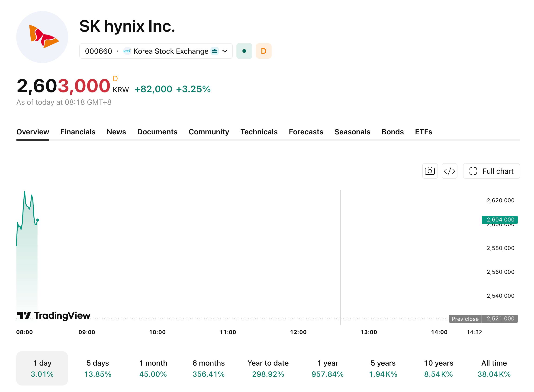Click the 13:00 time axis label
The height and width of the screenshot is (392, 534).
click(369, 332)
